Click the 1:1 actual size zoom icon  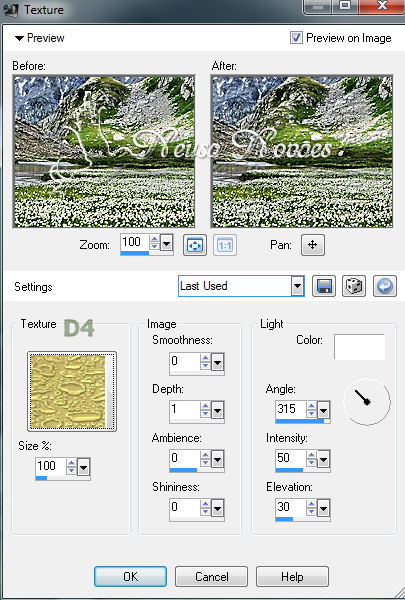coord(225,245)
